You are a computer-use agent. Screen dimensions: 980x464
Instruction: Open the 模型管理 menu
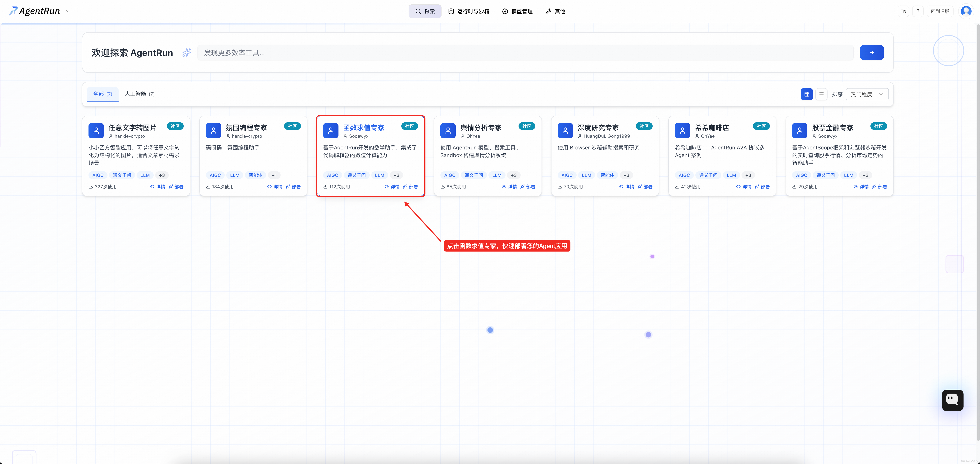517,11
